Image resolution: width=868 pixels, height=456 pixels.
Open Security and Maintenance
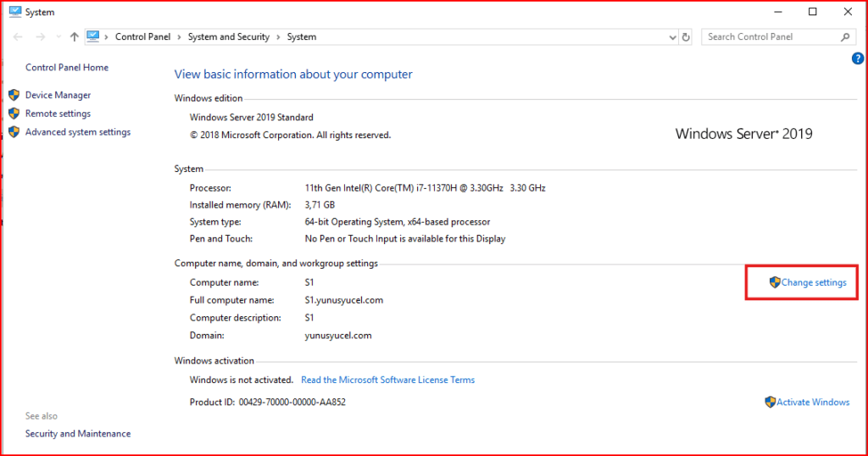78,434
